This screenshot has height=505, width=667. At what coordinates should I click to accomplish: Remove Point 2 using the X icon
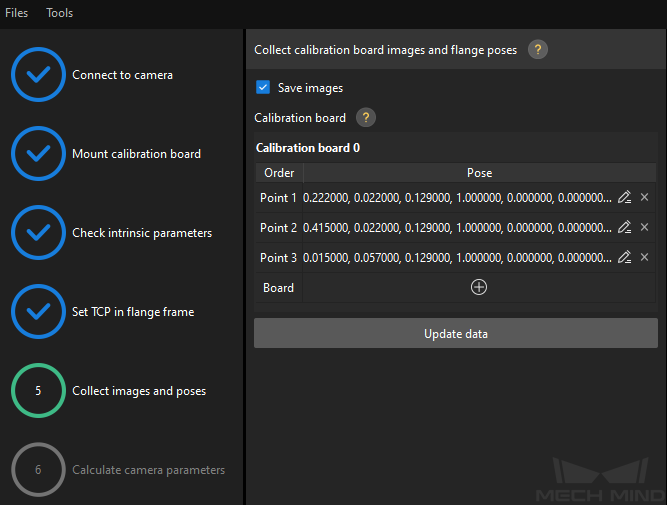[x=644, y=227]
